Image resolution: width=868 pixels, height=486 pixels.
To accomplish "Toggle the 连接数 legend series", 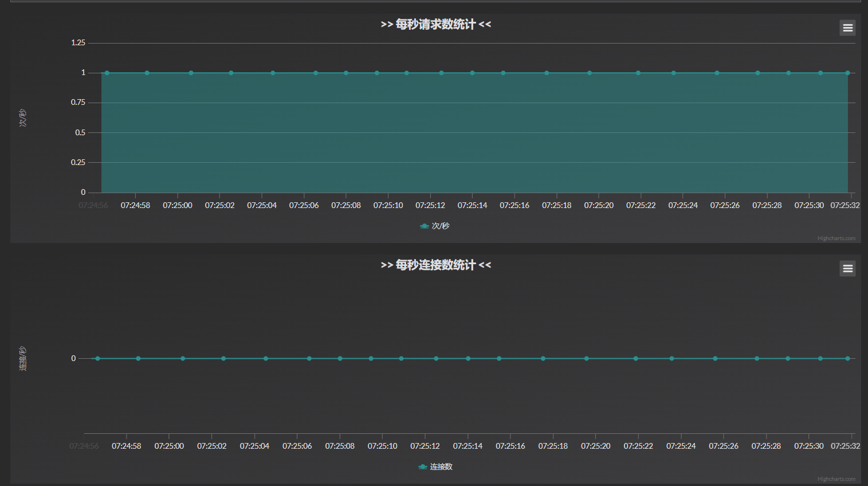I will [x=435, y=467].
